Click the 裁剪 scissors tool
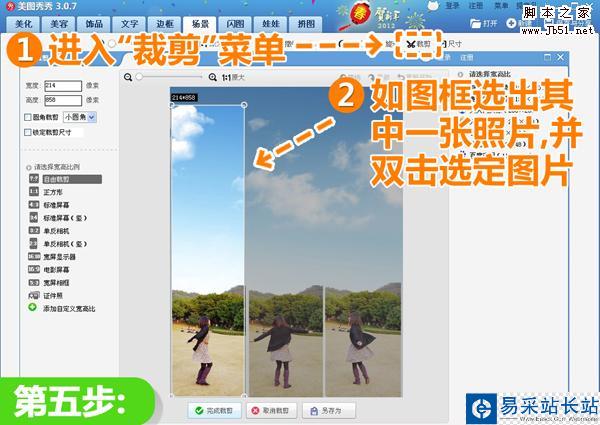 click(x=418, y=44)
